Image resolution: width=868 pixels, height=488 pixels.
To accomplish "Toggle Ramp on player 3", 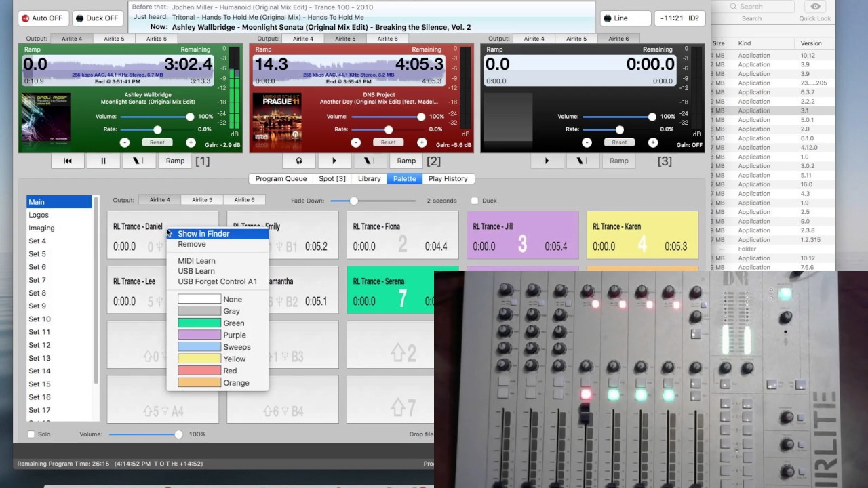I will [x=618, y=161].
